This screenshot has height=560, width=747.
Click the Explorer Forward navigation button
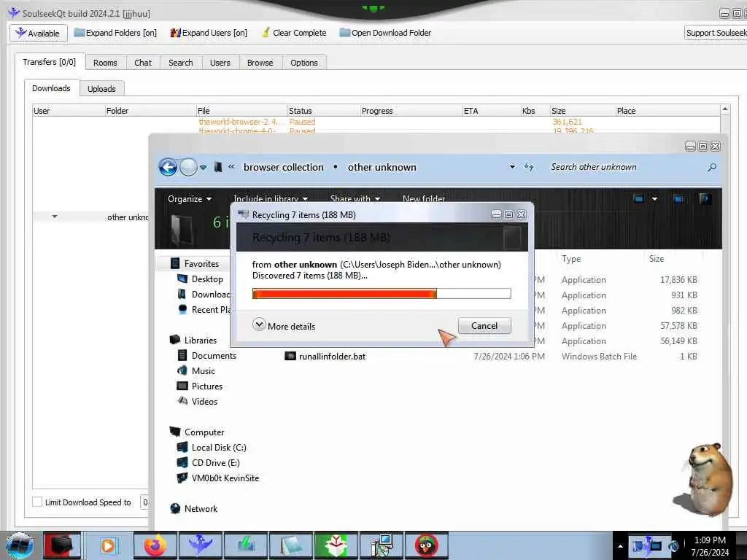pyautogui.click(x=188, y=167)
